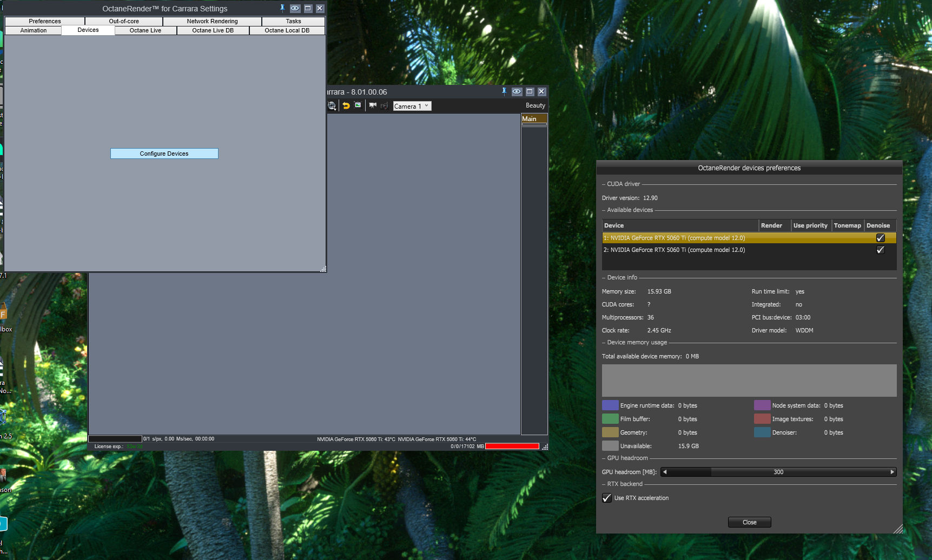932x560 pixels.
Task: Click the yellow restart-render arrow icon
Action: pos(346,106)
